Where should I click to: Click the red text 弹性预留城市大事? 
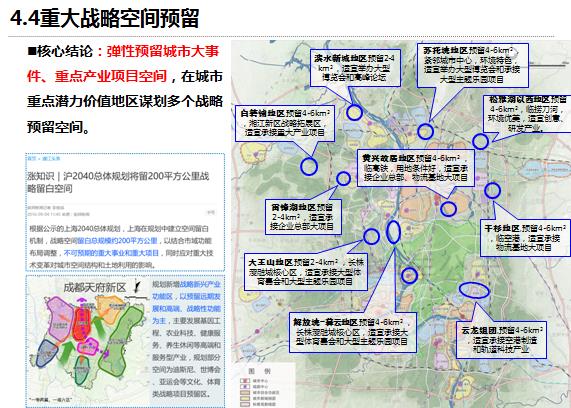(x=162, y=51)
